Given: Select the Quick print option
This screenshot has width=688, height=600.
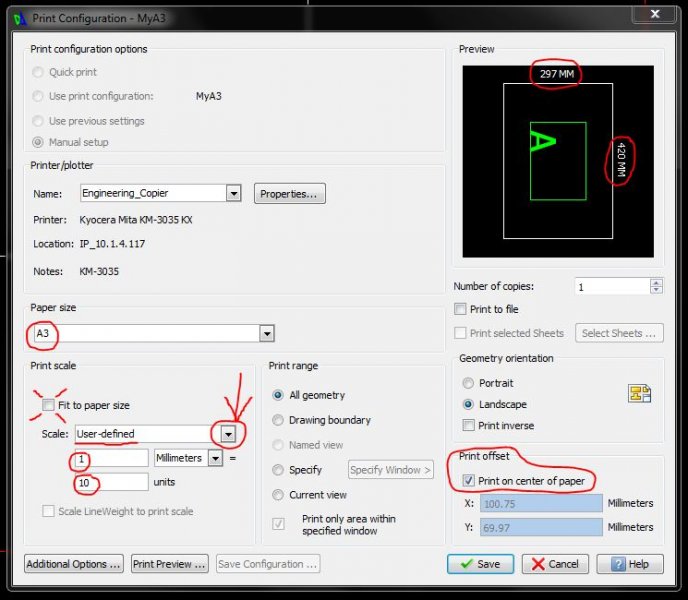Looking at the screenshot, I should pyautogui.click(x=38, y=72).
